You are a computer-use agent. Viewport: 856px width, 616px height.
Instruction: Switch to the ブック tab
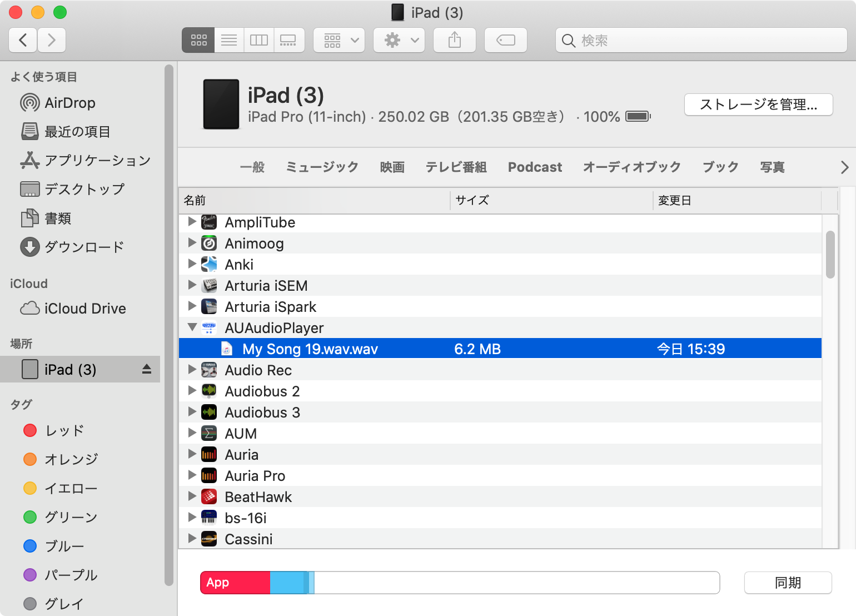click(720, 167)
